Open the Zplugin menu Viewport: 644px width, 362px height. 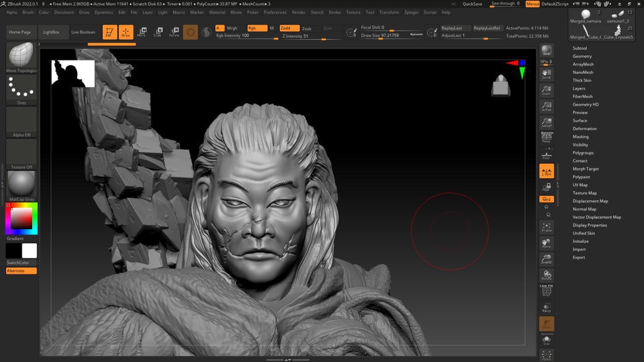coord(411,12)
